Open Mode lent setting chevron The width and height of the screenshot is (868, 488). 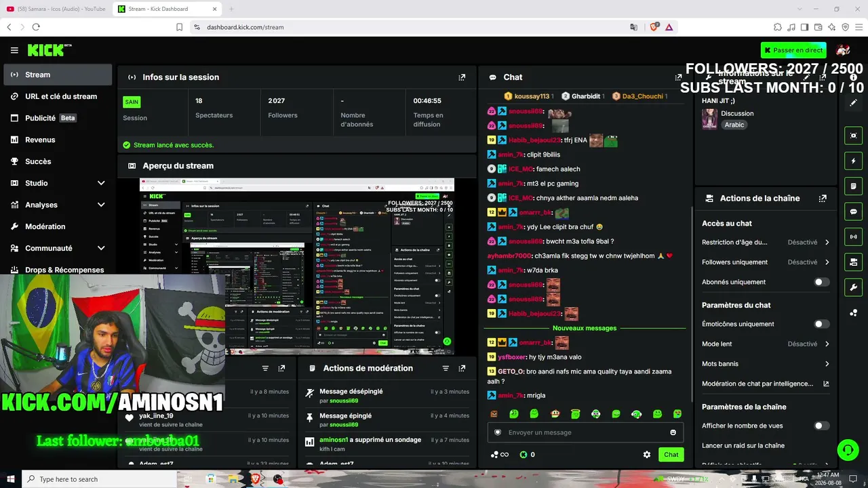(827, 344)
